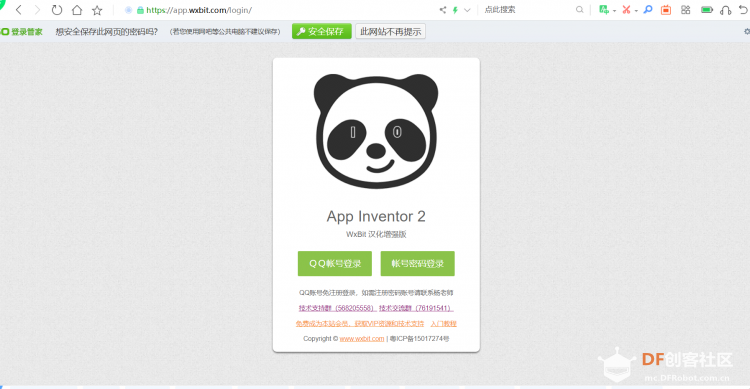This screenshot has height=389, width=750.
Task: Open the browser home page icon
Action: click(77, 10)
